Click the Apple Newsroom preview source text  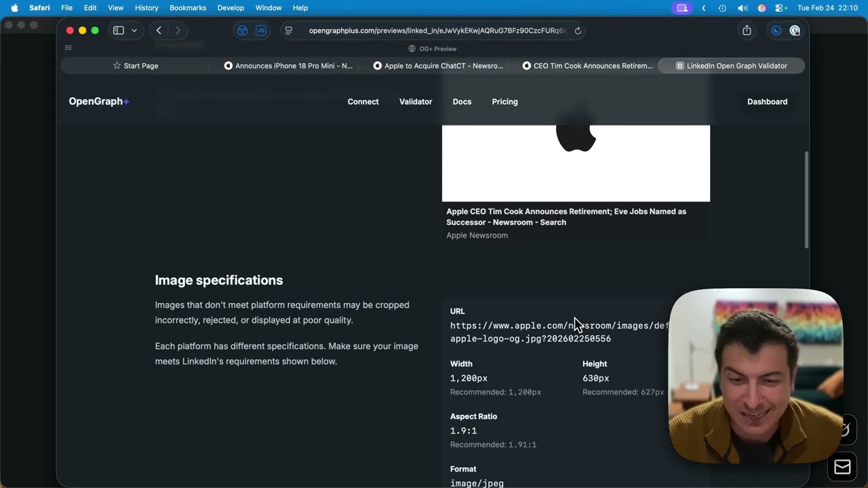[x=477, y=235]
